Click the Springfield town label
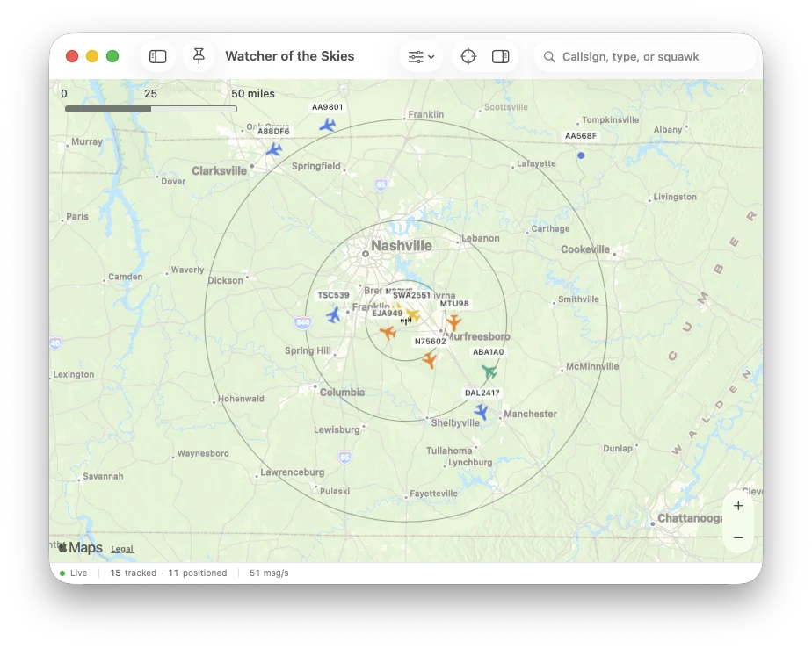This screenshot has height=649, width=812. [x=315, y=166]
